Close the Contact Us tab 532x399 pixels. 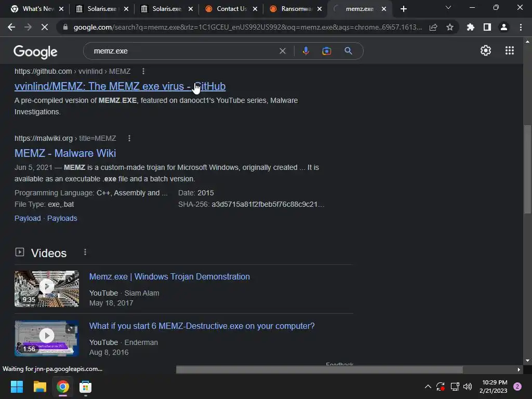255,9
